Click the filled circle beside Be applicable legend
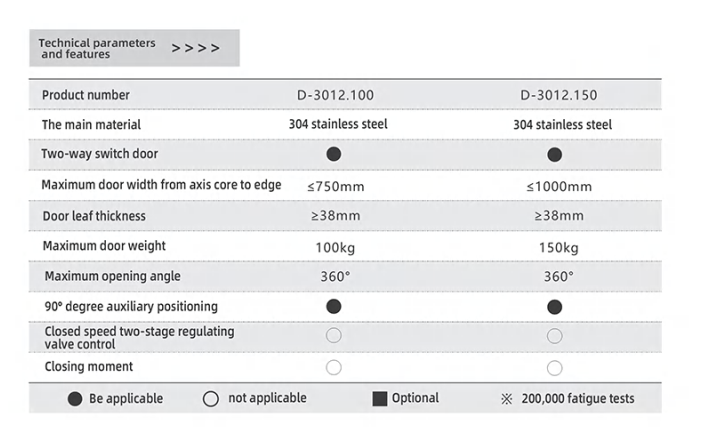 coord(74,398)
